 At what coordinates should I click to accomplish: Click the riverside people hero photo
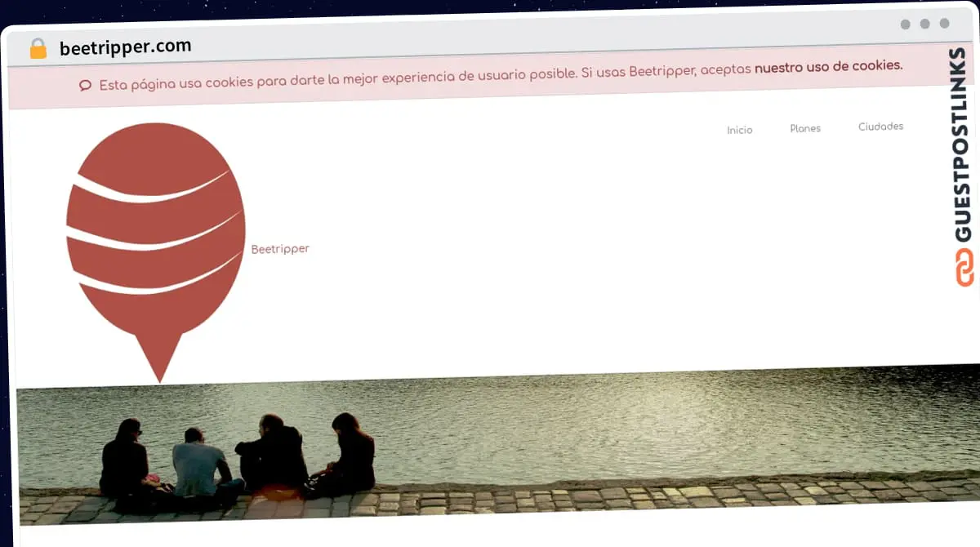(x=498, y=446)
